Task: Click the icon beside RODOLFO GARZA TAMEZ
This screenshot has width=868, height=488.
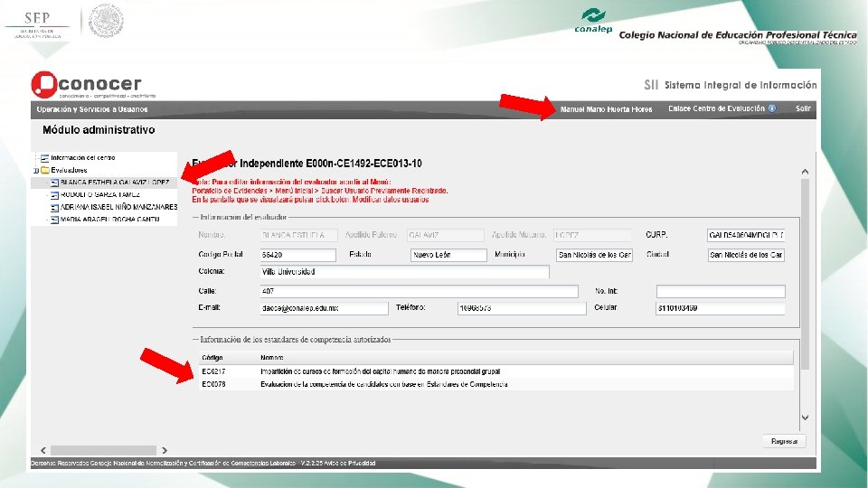Action: click(54, 195)
